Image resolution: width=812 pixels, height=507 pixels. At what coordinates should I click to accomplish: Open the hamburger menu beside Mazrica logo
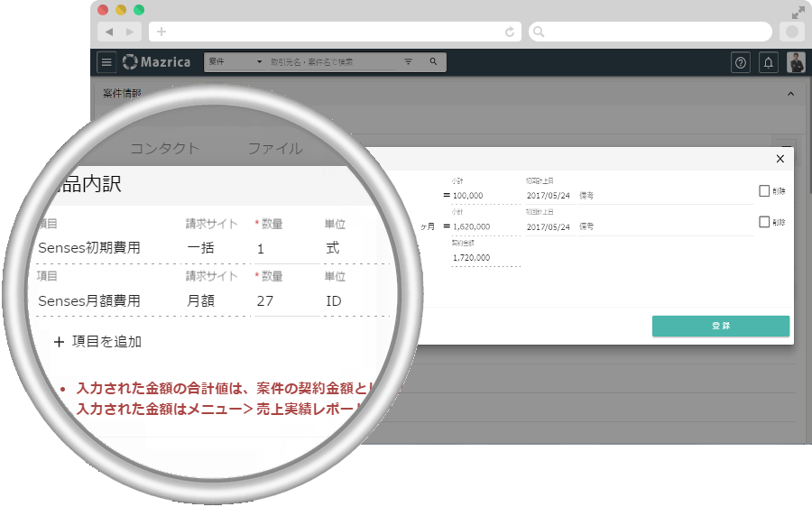(106, 62)
